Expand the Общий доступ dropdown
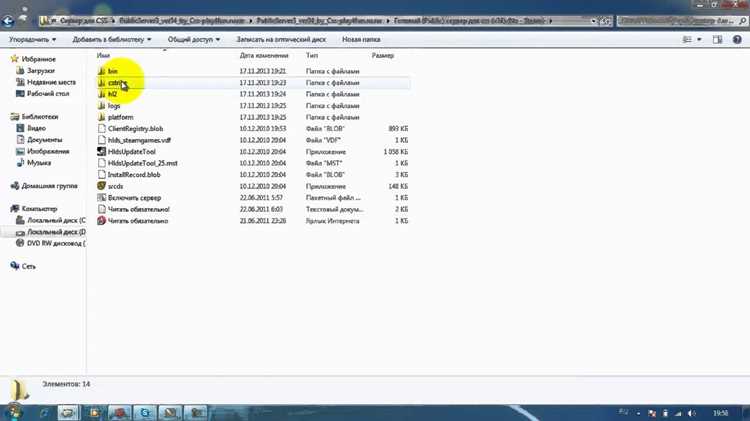Screen dimensions: 750x421 tap(194, 40)
